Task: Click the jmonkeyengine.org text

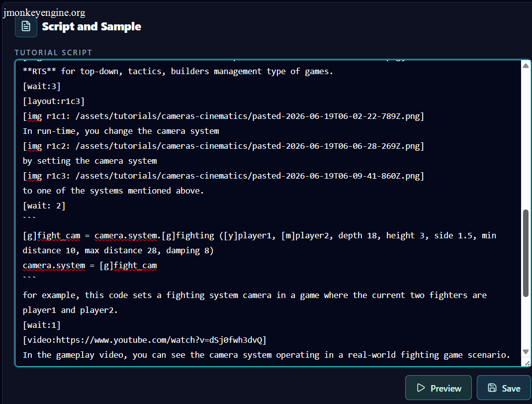Action: coord(44,12)
